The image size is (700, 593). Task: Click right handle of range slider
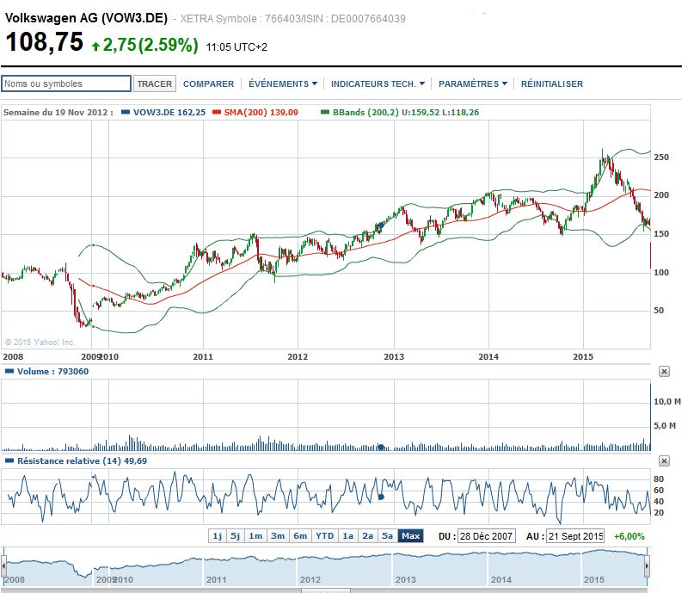[x=647, y=566]
